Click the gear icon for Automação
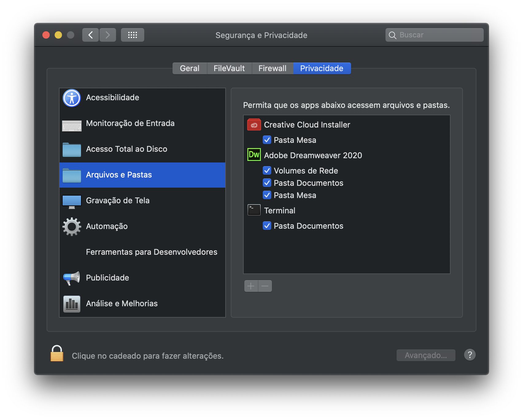The height and width of the screenshot is (420, 523). (x=72, y=227)
